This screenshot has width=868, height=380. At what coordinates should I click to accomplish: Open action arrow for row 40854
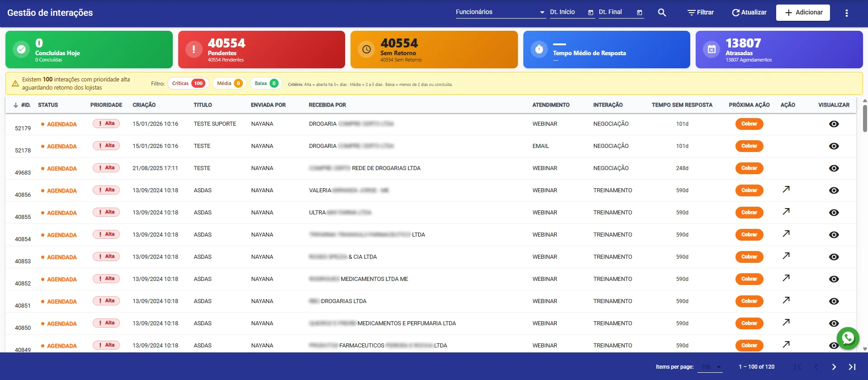pyautogui.click(x=786, y=233)
